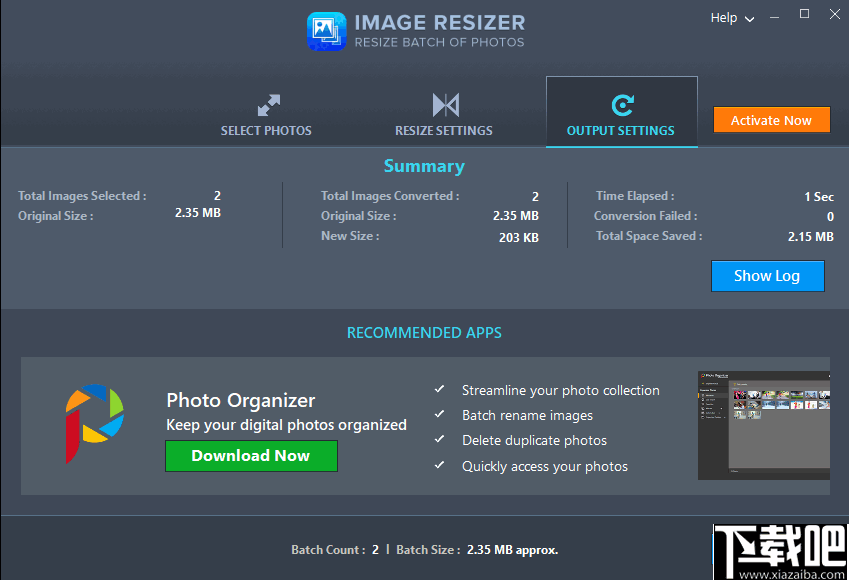Click the checkmark beside Quickly access your photos
The height and width of the screenshot is (580, 849).
pos(440,466)
